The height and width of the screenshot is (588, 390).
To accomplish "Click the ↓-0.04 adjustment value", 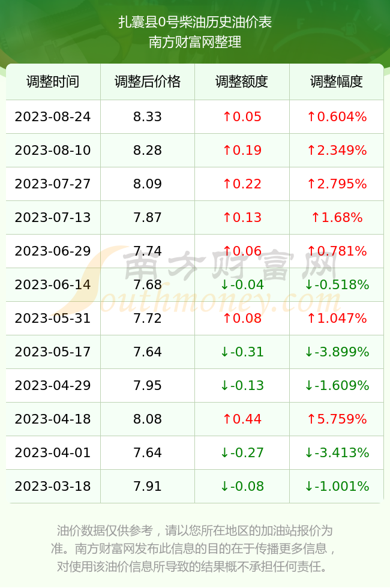I will pos(242,284).
